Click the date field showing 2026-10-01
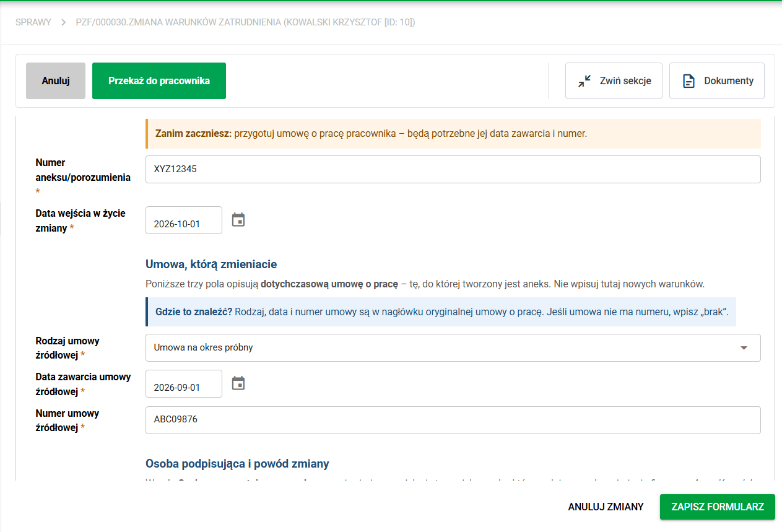Screen dimensions: 782x532 [184, 220]
